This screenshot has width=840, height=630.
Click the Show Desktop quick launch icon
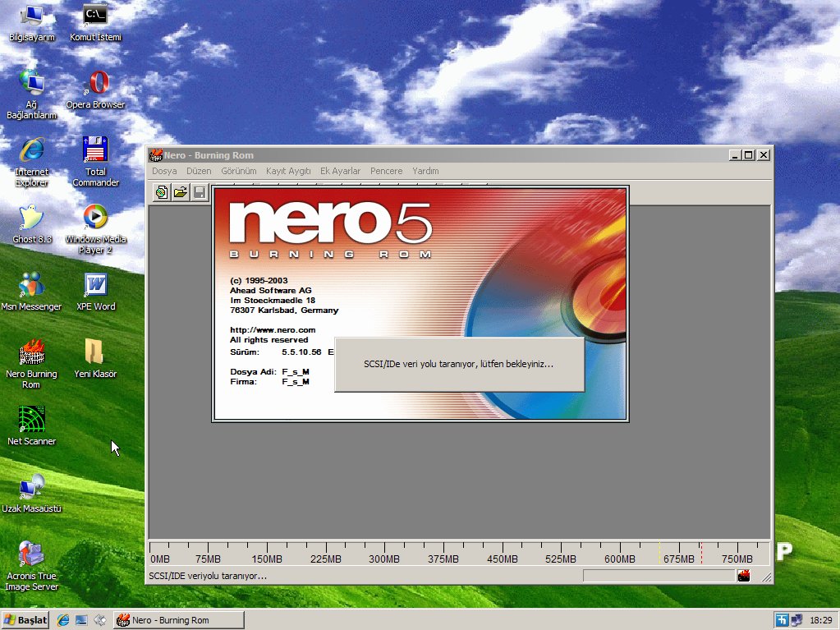(x=81, y=620)
